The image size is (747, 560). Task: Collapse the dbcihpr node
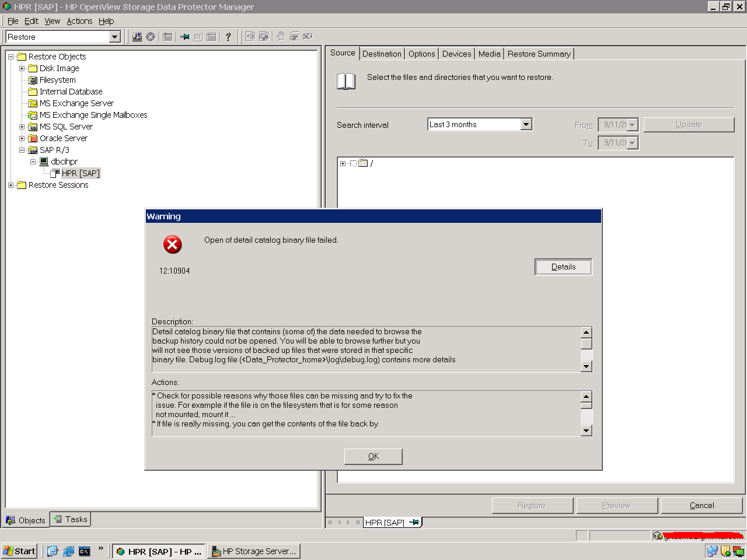[33, 162]
